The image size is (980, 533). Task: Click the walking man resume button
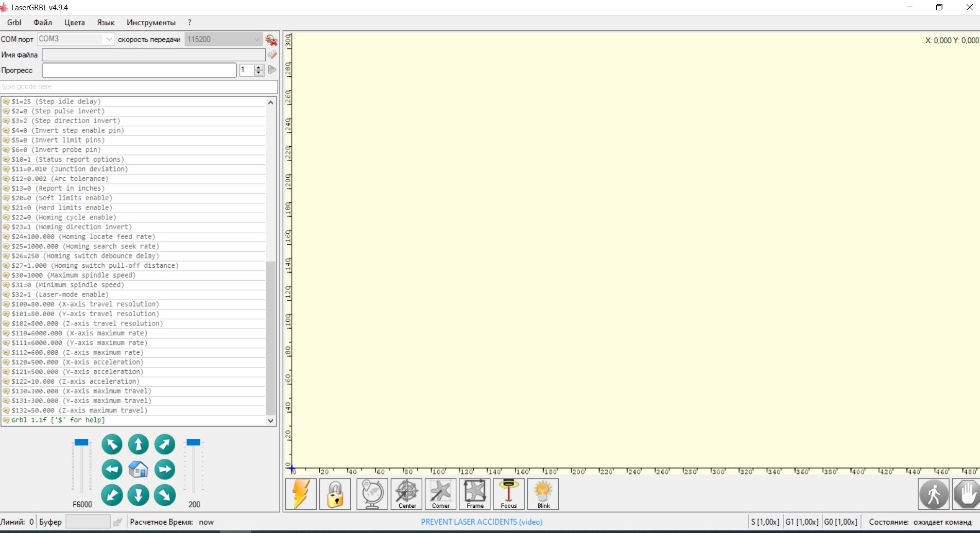click(x=934, y=494)
